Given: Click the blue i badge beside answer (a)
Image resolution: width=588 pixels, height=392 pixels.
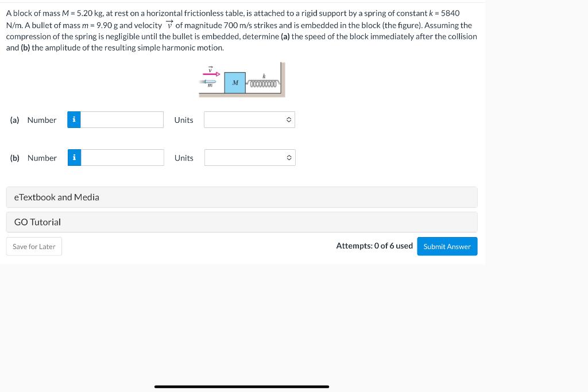Looking at the screenshot, I should point(74,119).
